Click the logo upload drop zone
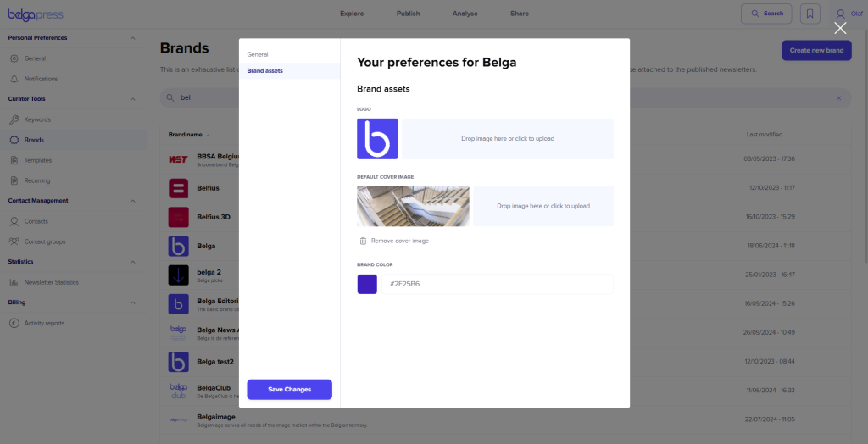The height and width of the screenshot is (444, 868). click(508, 139)
